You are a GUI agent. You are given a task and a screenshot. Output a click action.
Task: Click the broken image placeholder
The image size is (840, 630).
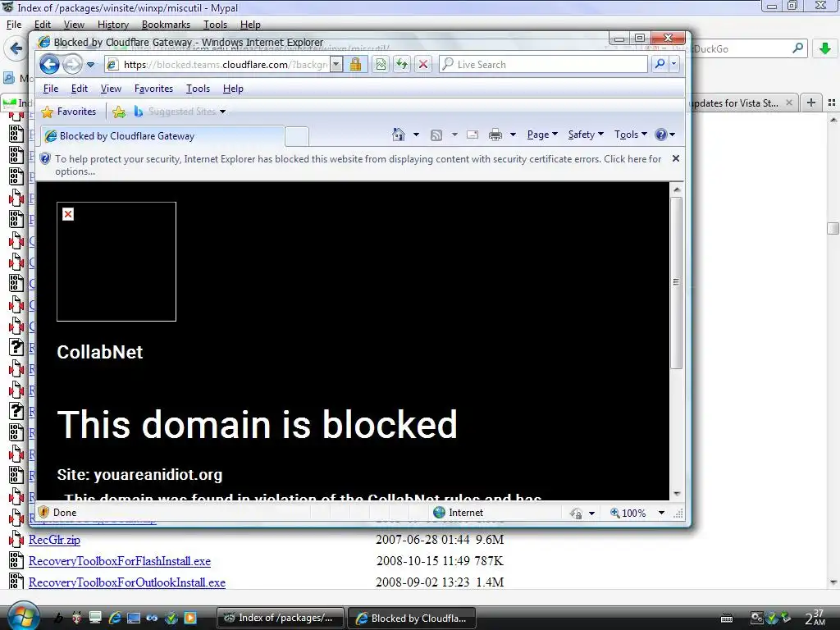(x=116, y=262)
